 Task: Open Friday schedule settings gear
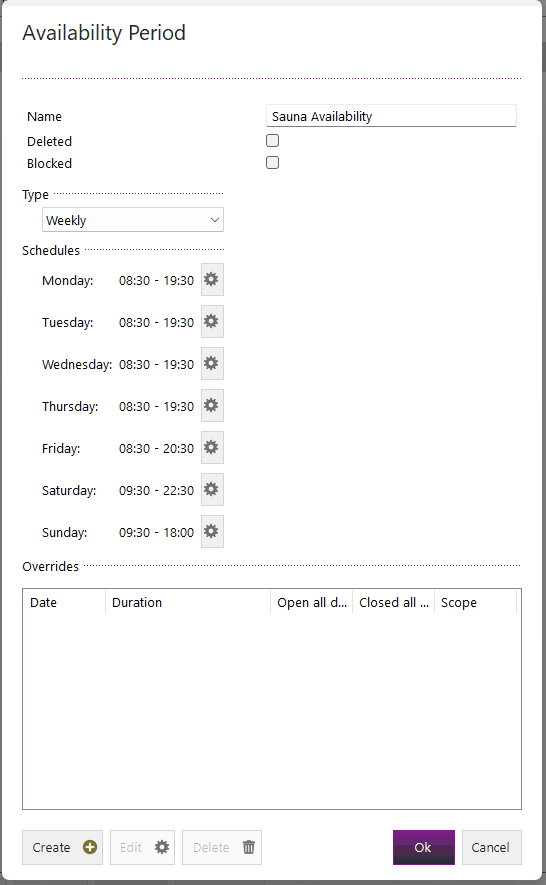(212, 448)
